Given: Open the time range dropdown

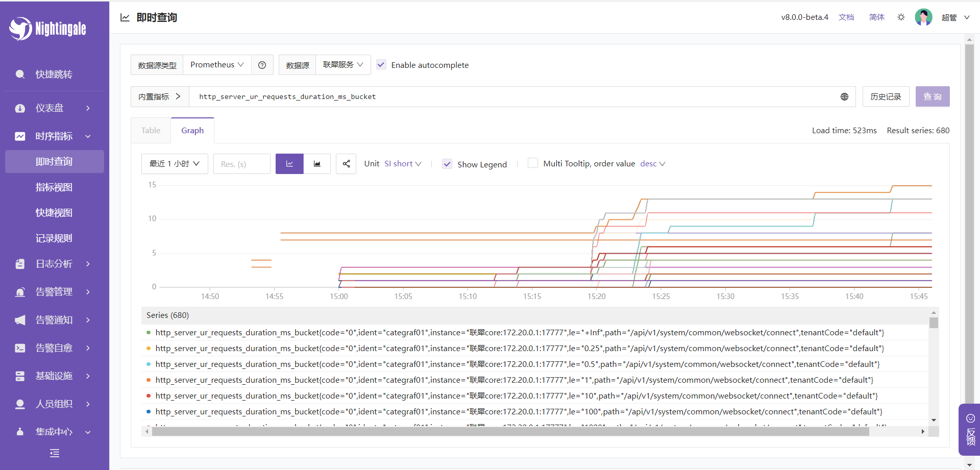Looking at the screenshot, I should [175, 164].
